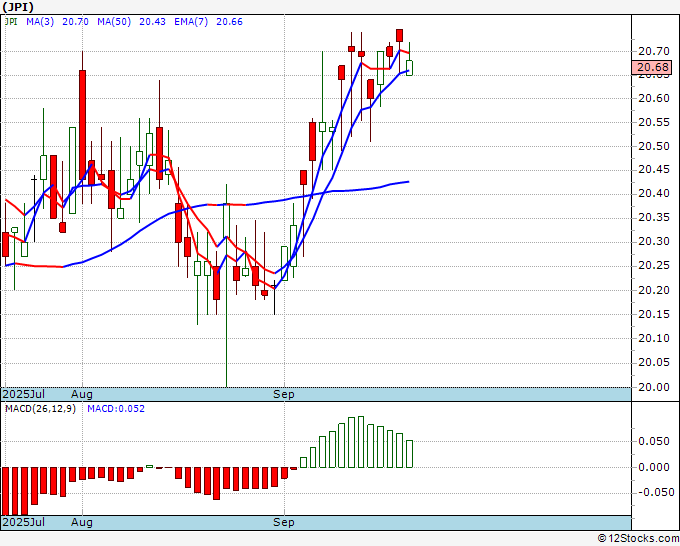Click the Aug label on price chart axis
Image resolution: width=680 pixels, height=546 pixels.
tap(82, 394)
